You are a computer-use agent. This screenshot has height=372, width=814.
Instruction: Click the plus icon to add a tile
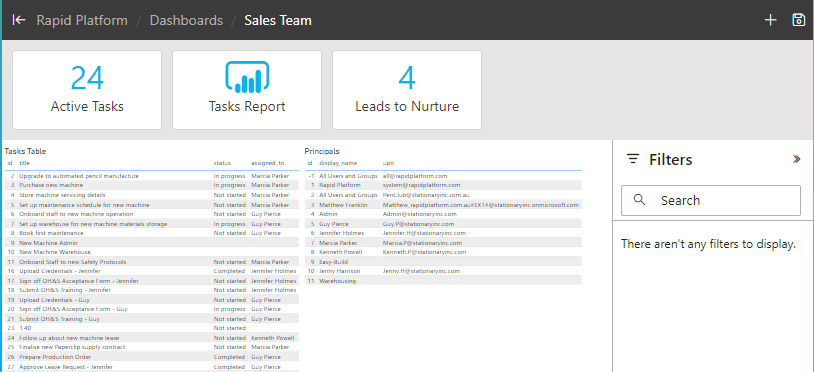770,20
